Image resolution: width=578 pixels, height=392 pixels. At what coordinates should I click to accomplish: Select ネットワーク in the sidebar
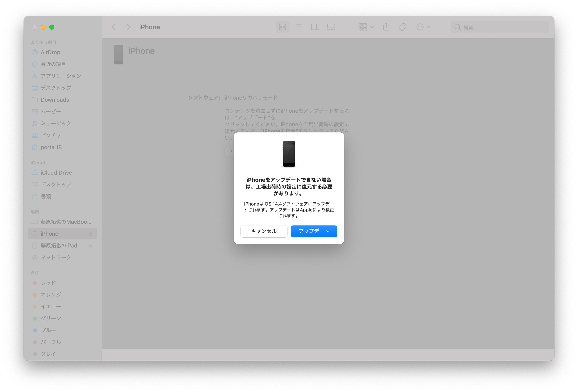point(56,257)
